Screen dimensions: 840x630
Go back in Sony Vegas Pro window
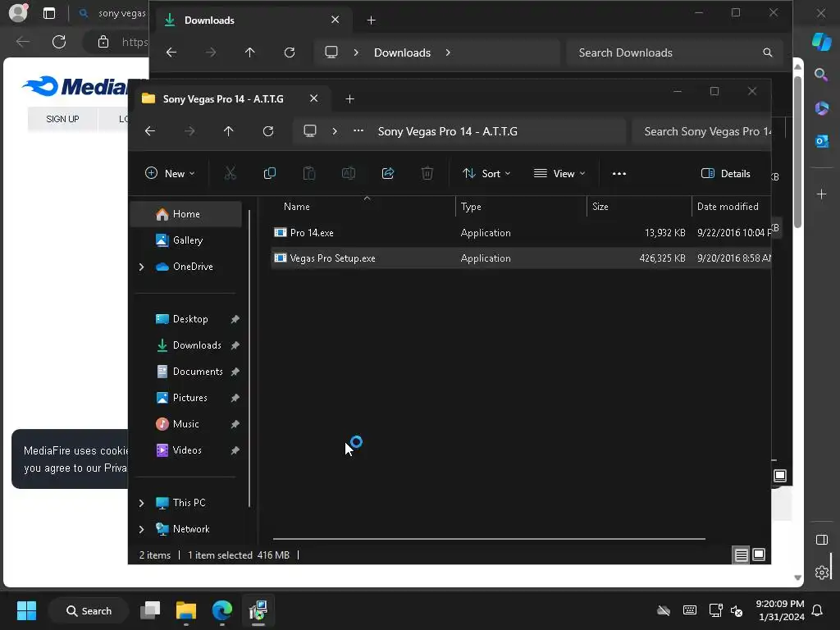150,131
